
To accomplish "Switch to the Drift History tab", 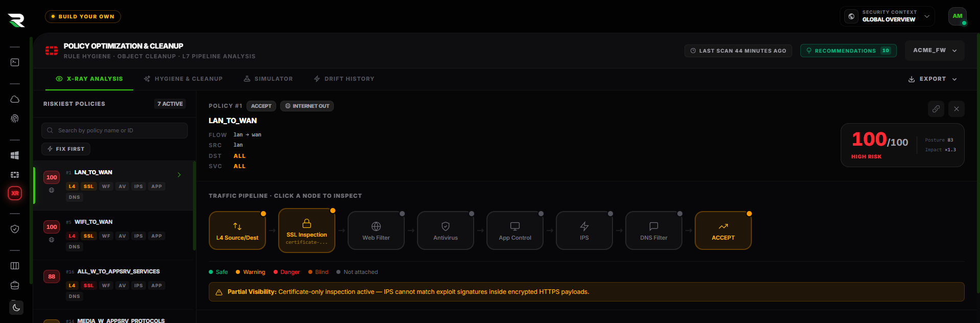I will pyautogui.click(x=344, y=79).
